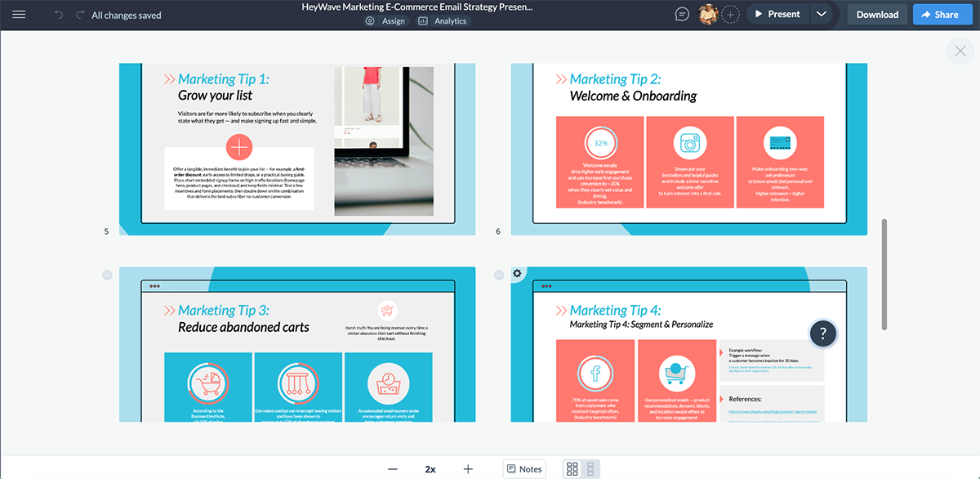Open settings gear on the Marketing Tip 4 slide
Viewport: 980px width, 479px height.
tap(517, 274)
